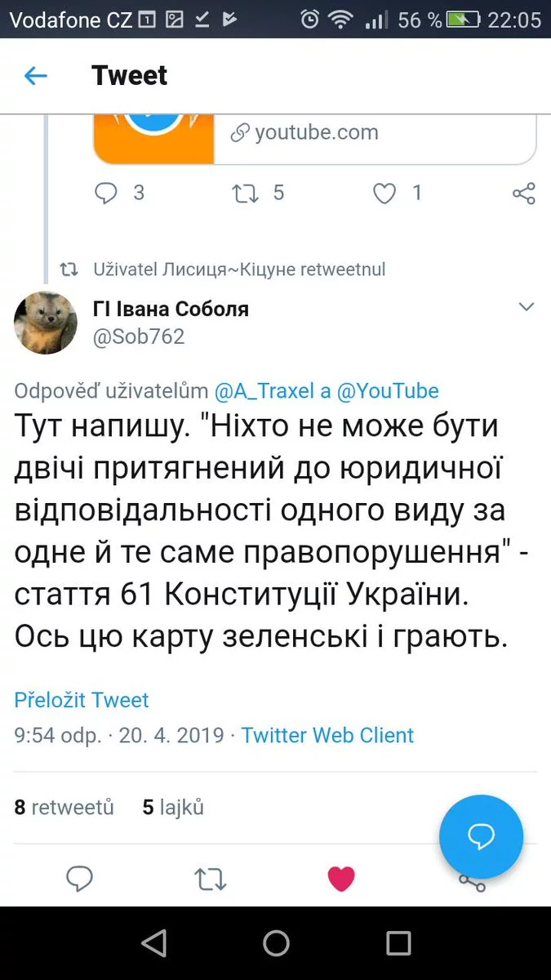The height and width of the screenshot is (980, 551).
Task: View the list of 8 retweetů
Action: [x=64, y=808]
